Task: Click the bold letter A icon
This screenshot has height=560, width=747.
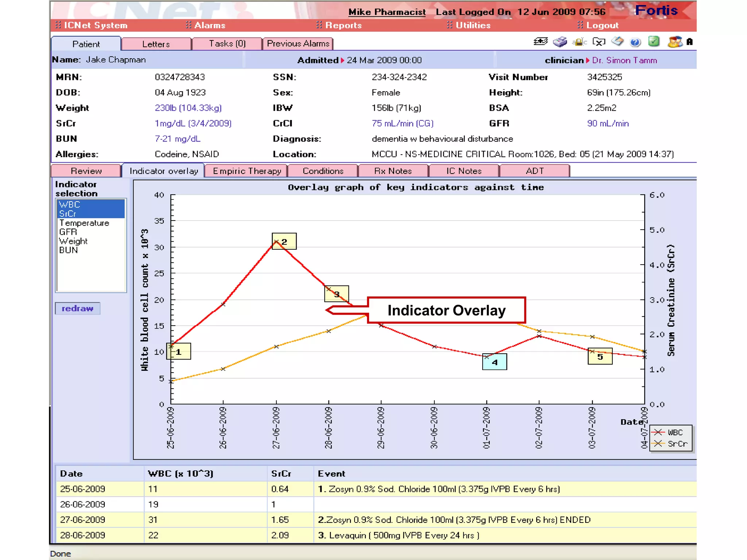Action: pos(689,42)
